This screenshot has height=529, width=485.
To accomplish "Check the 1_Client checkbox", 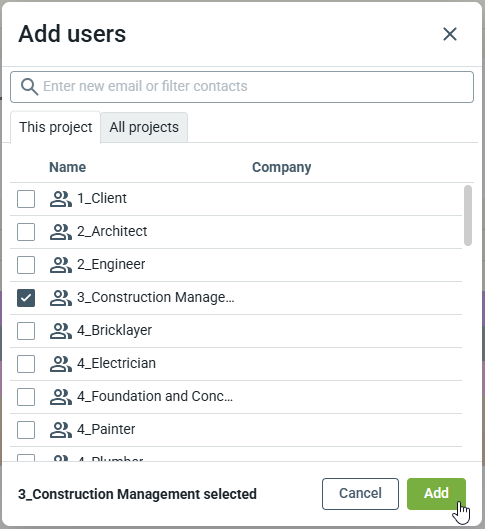I will coord(26,199).
